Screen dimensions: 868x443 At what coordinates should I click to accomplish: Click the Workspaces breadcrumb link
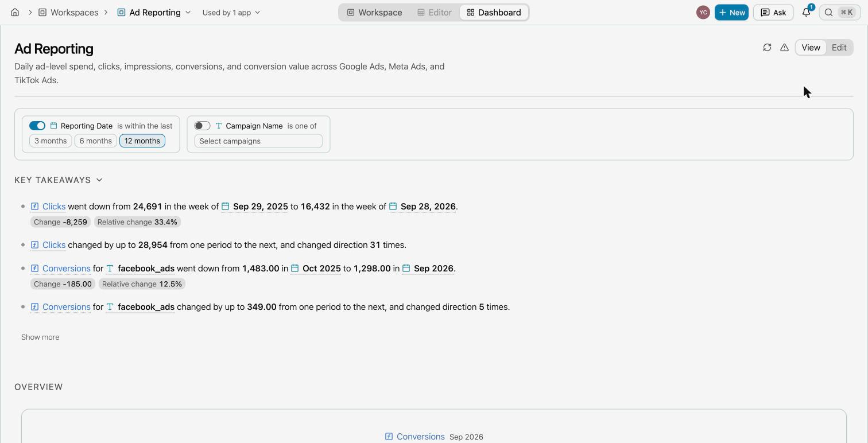[x=74, y=12]
